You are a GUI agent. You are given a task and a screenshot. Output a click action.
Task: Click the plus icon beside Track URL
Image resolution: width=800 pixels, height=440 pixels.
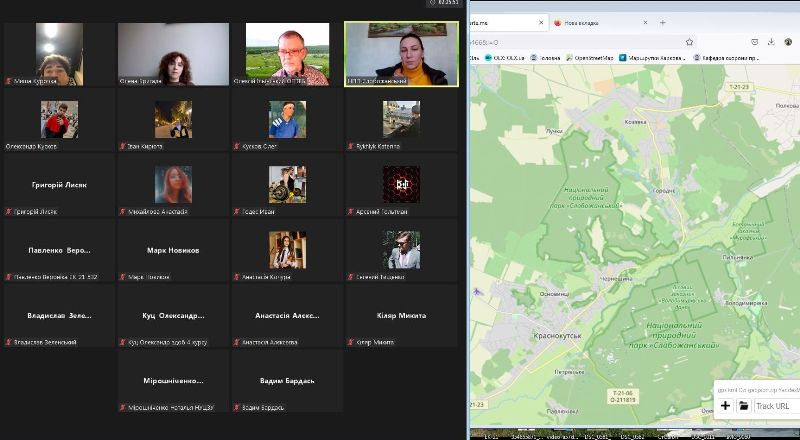pyautogui.click(x=725, y=406)
